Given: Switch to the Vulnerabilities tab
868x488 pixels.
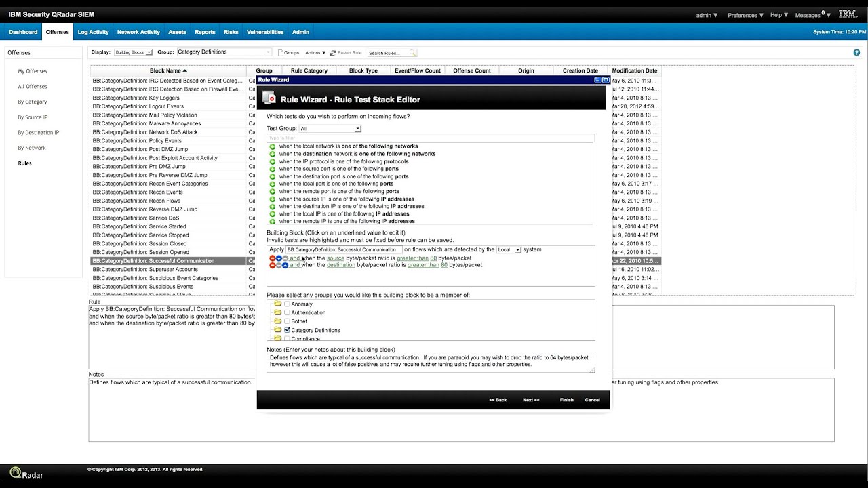Looking at the screenshot, I should 265,32.
